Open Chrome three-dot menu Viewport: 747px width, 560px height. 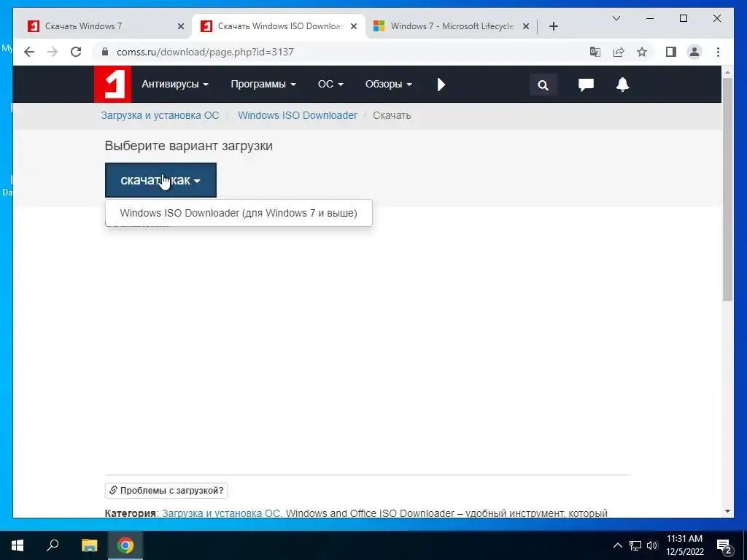click(718, 52)
